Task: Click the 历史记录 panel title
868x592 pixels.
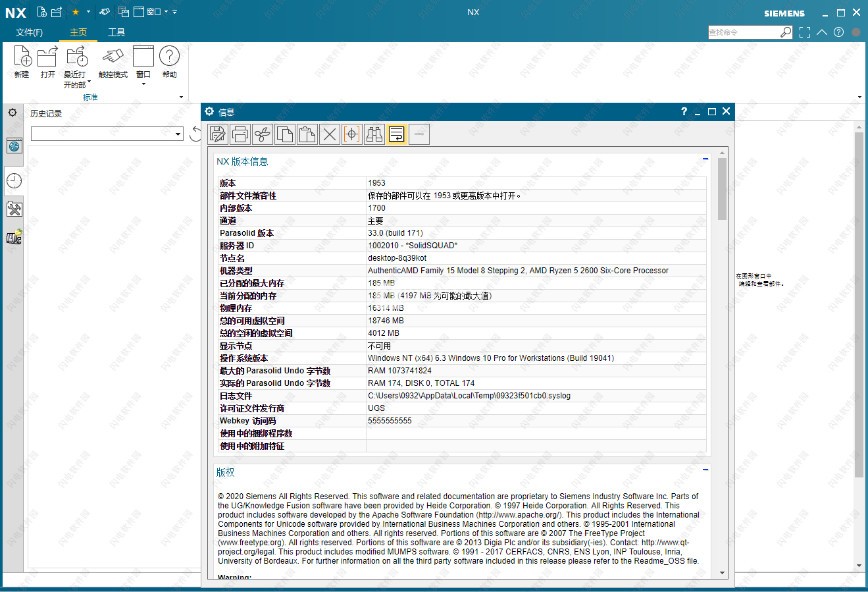Action: [46, 114]
